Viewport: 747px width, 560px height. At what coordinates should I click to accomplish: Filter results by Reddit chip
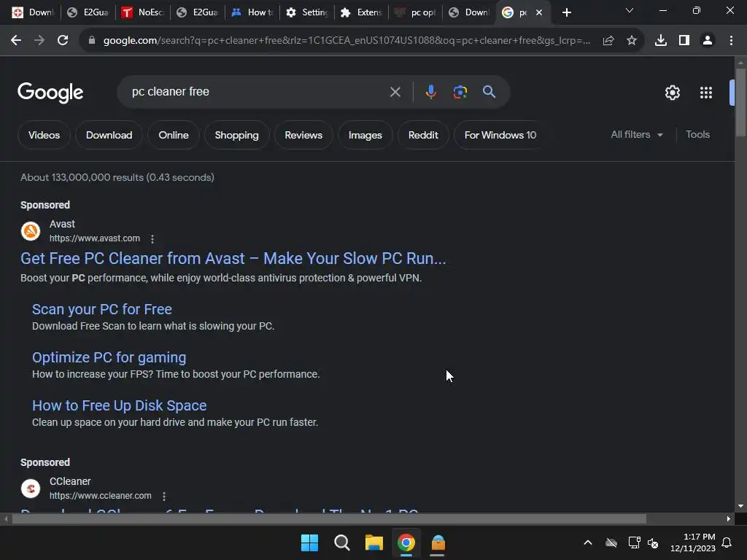click(x=423, y=135)
